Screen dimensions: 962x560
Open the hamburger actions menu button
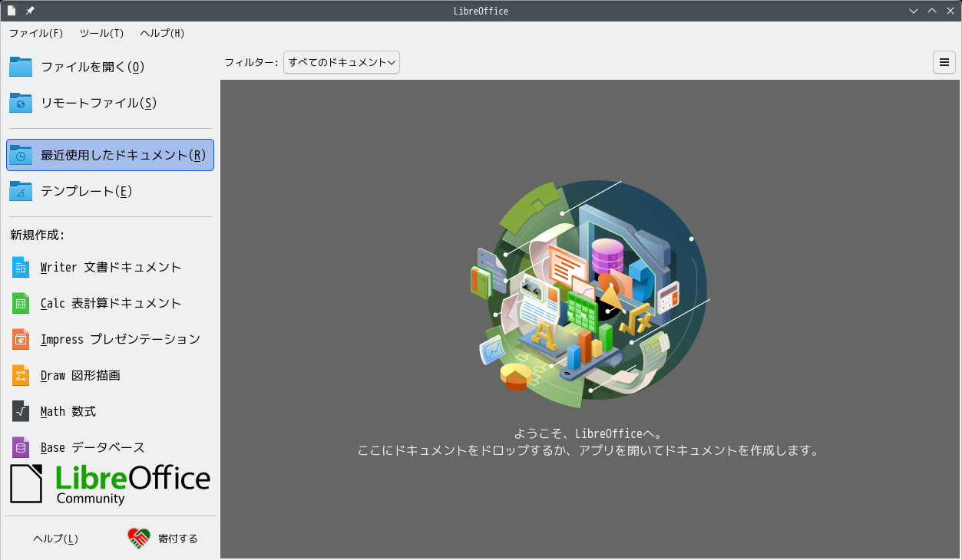coord(944,62)
